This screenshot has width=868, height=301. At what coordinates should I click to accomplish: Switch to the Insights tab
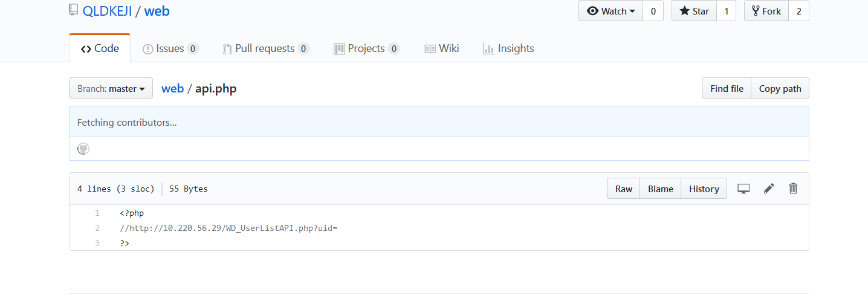click(x=508, y=48)
